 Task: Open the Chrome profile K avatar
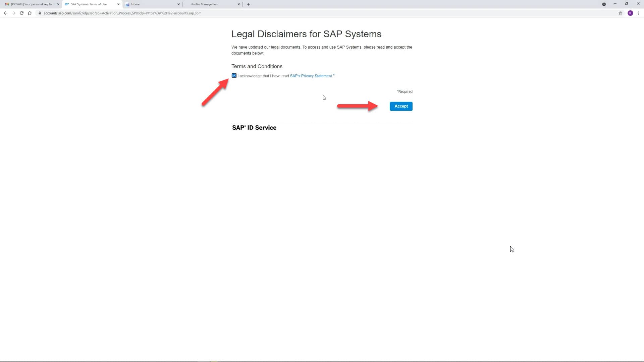point(630,13)
